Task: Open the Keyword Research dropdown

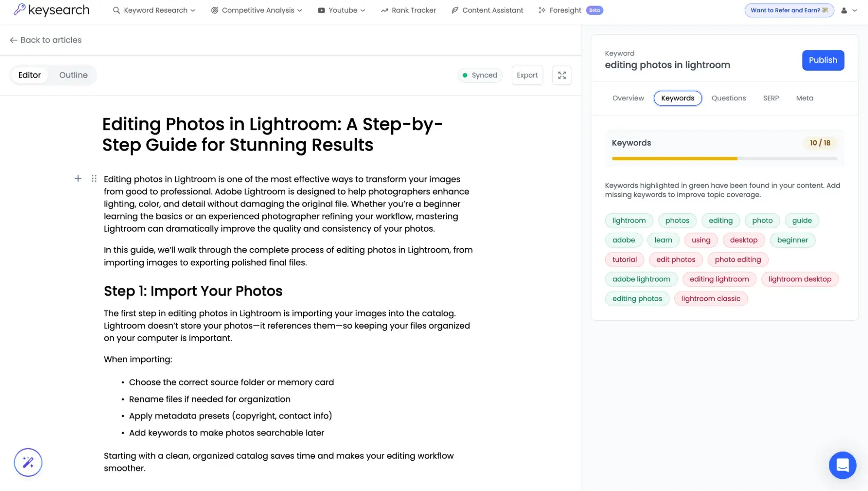Action: tap(154, 10)
